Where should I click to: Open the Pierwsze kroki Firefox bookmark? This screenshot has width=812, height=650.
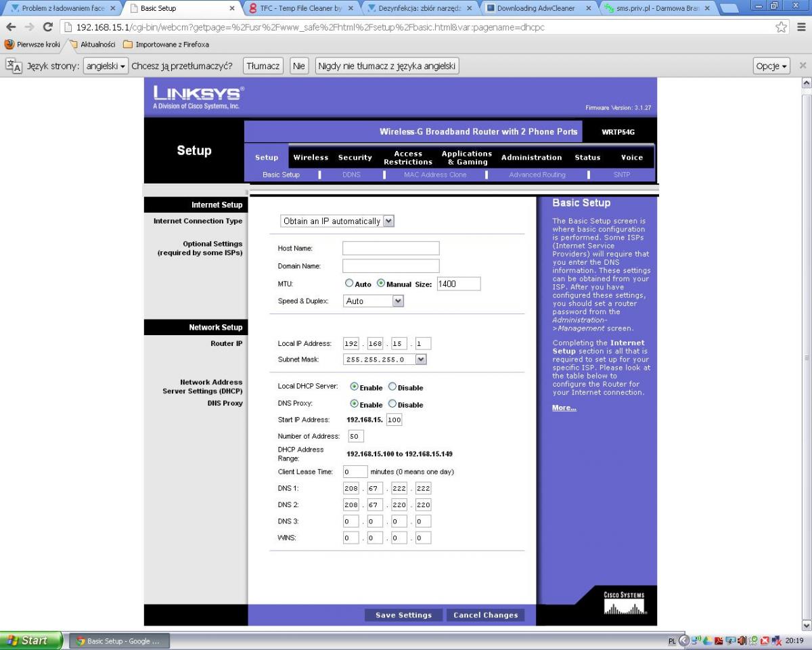[x=32, y=45]
